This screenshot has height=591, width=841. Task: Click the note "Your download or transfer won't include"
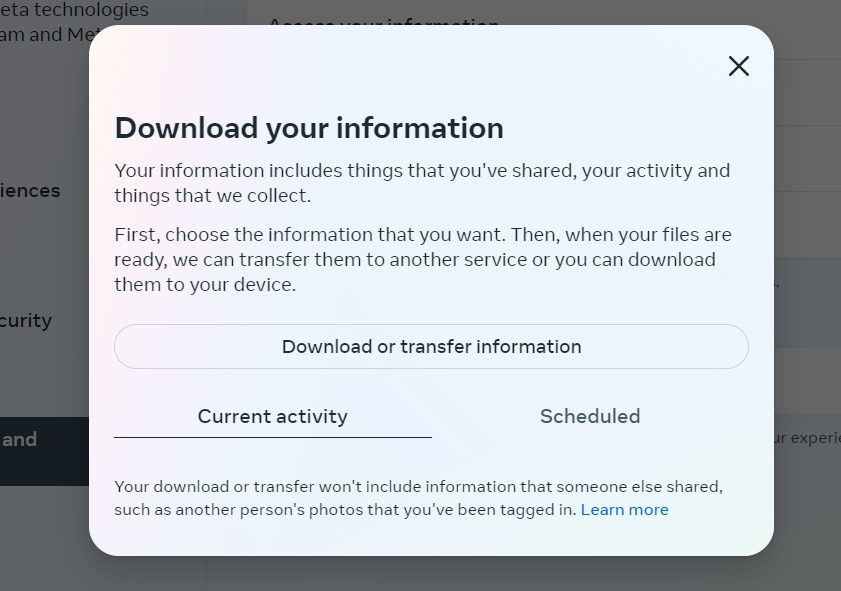(418, 498)
